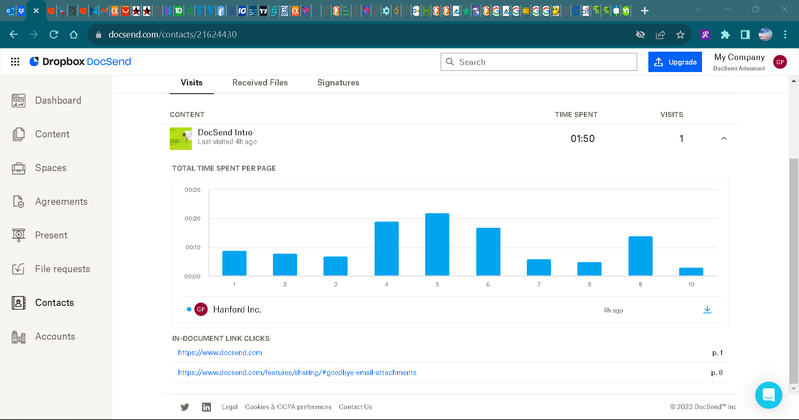Open the tab search dropdown arrow
The height and width of the screenshot is (420, 799).
(699, 10)
